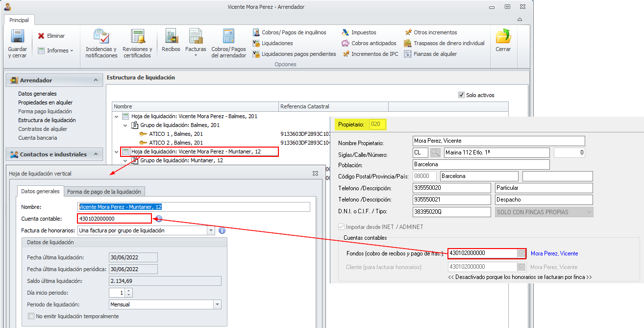Toggle No emitir liquidación temporalmente
The width and height of the screenshot is (644, 328).
pyautogui.click(x=31, y=316)
